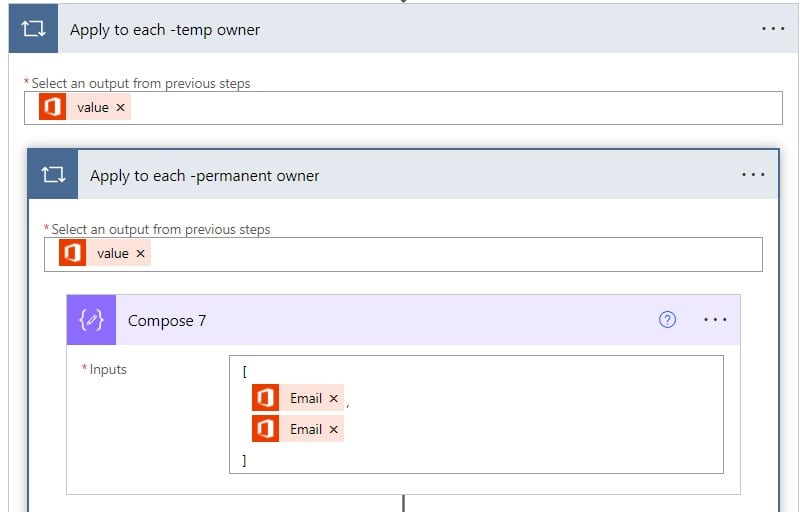This screenshot has height=512, width=800.
Task: Click inside the Compose 7 Inputs box
Action: 476,414
